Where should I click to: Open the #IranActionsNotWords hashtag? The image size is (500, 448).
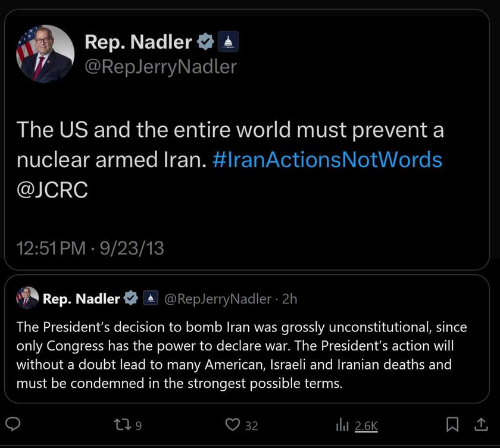[x=327, y=159]
